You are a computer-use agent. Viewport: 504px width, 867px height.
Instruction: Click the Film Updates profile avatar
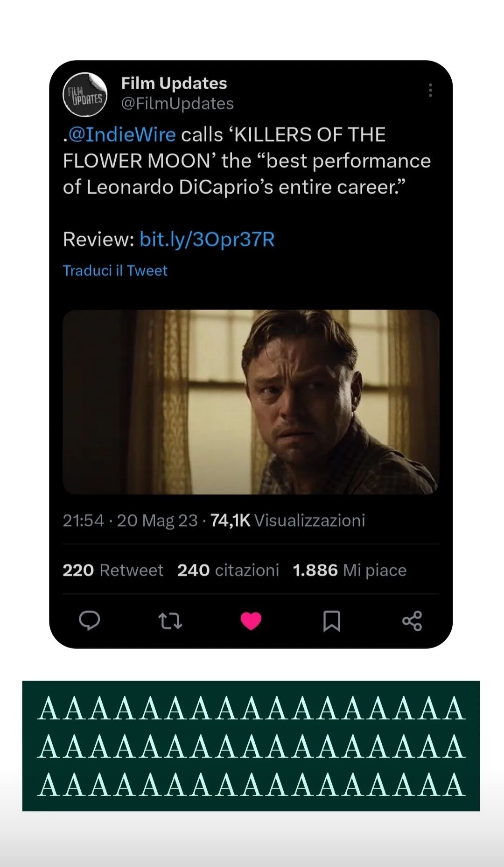(85, 95)
